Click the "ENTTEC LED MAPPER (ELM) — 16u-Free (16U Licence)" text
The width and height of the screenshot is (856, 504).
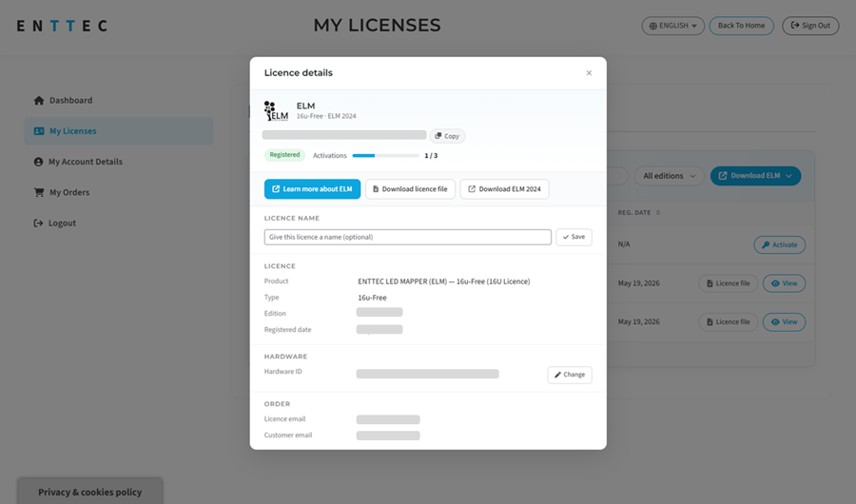tap(444, 281)
